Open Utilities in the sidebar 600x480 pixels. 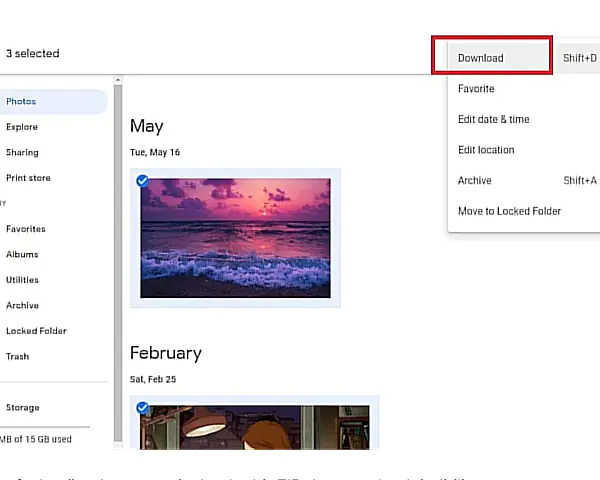pyautogui.click(x=23, y=280)
